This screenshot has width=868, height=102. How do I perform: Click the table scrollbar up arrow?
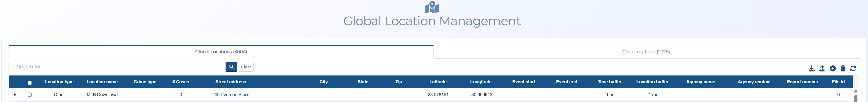coord(855,91)
